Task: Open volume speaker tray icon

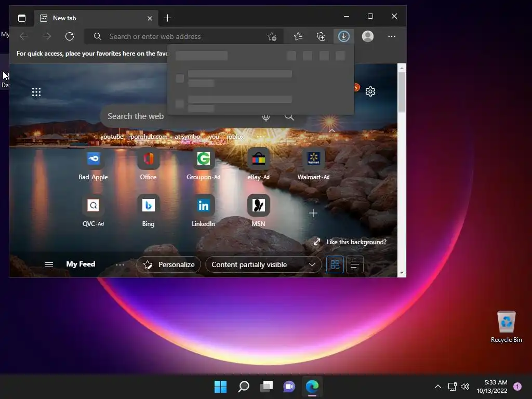Action: click(x=465, y=387)
